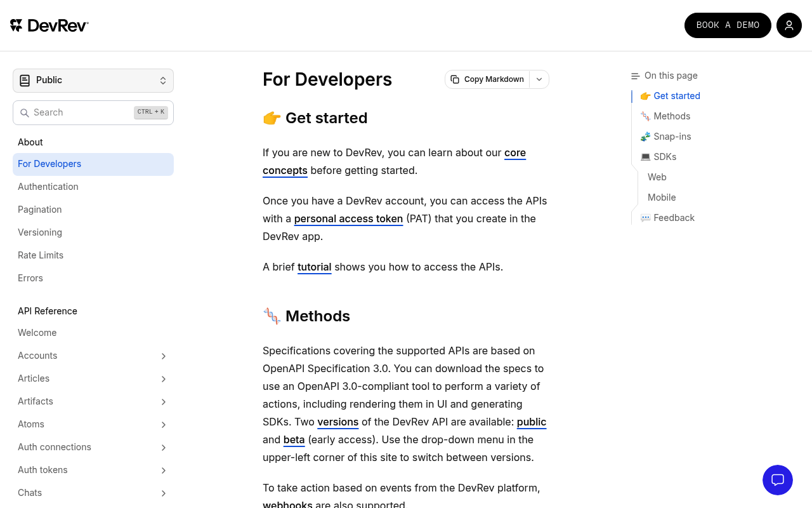Open Copy Markdown dropdown arrow
This screenshot has width=812, height=508.
click(x=539, y=79)
